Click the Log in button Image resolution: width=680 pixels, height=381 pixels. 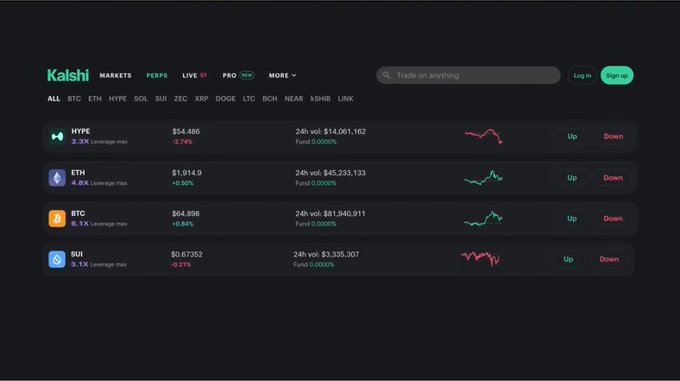582,75
